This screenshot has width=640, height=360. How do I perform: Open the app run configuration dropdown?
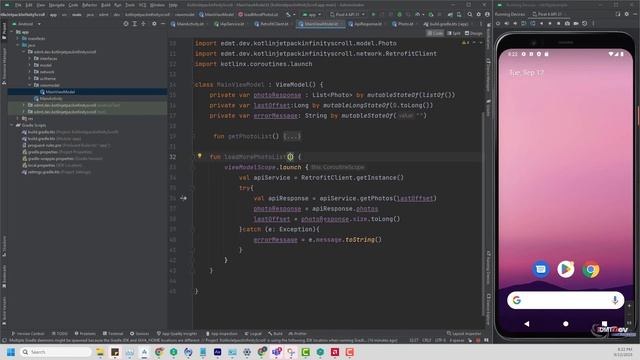pyautogui.click(x=311, y=14)
